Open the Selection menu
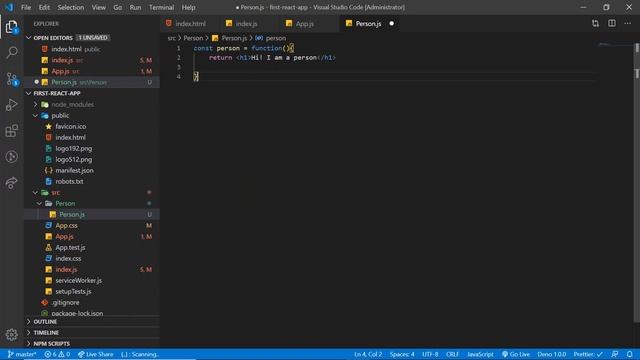The width and height of the screenshot is (640, 360). pos(71,7)
